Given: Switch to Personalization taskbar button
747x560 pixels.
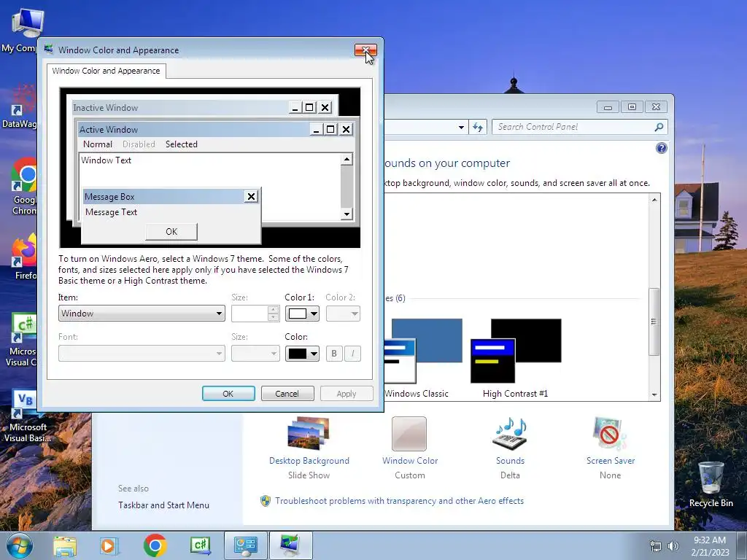Looking at the screenshot, I should tap(291, 545).
